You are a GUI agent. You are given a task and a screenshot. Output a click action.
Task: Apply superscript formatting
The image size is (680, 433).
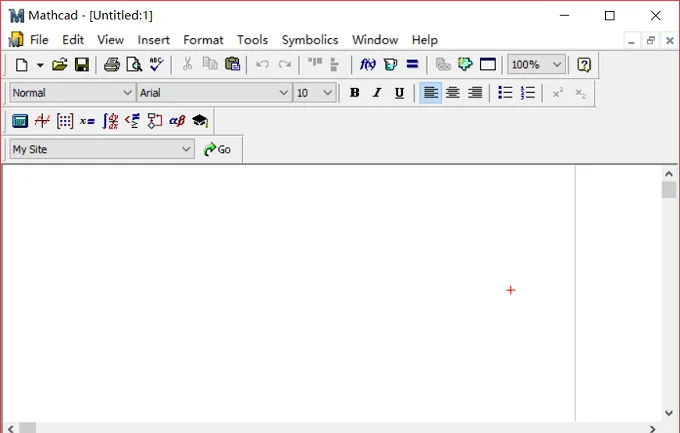[558, 93]
